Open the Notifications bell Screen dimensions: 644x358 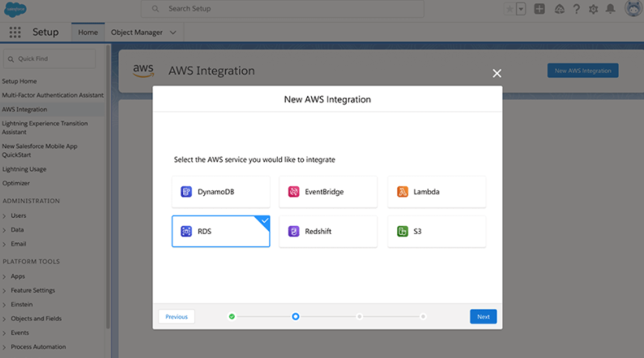[x=610, y=9]
